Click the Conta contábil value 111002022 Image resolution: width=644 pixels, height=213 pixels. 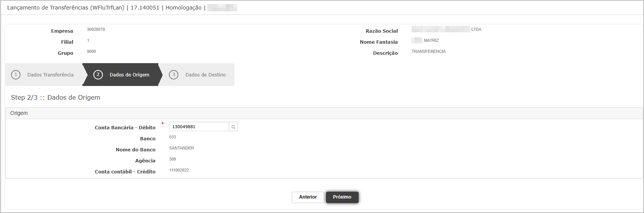179,170
